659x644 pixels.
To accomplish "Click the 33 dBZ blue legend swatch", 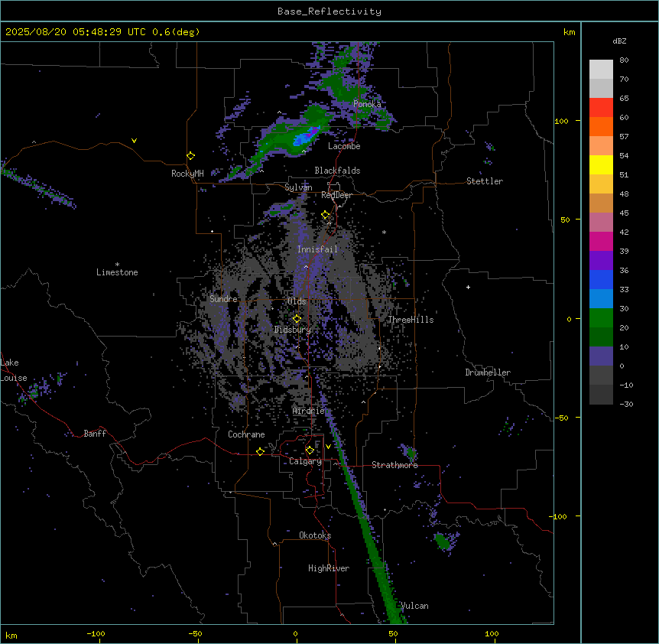I will [x=601, y=279].
